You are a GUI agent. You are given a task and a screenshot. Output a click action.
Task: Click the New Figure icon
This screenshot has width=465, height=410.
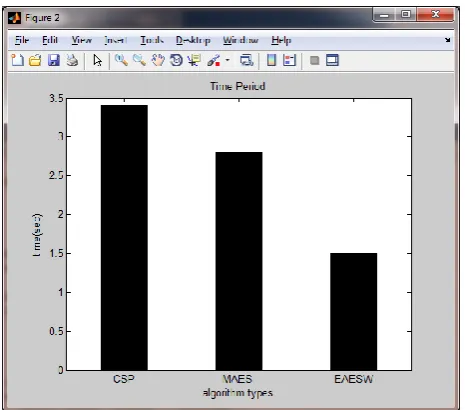tap(17, 60)
